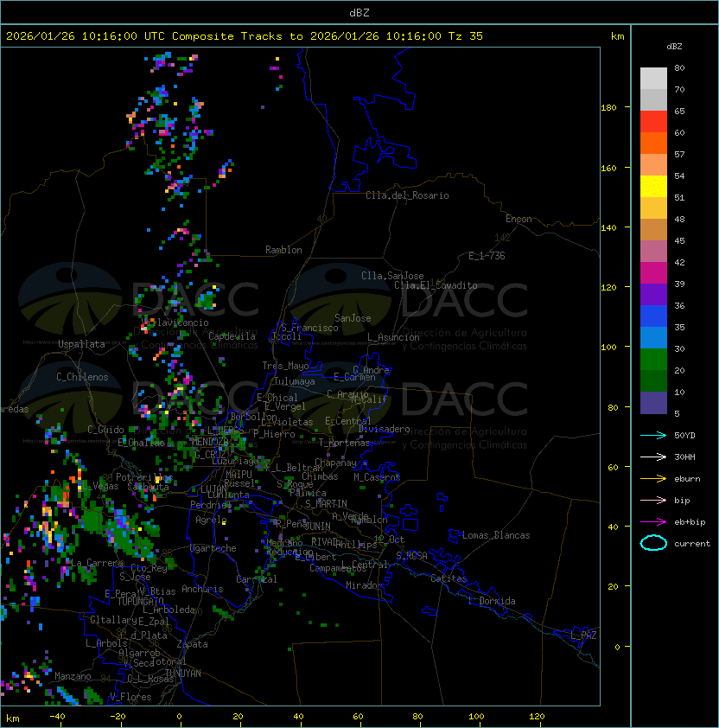Pick the deep blue swatch in dBZ legend

653,316
